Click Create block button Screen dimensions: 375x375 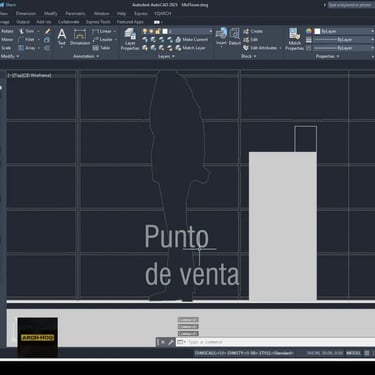coord(253,31)
